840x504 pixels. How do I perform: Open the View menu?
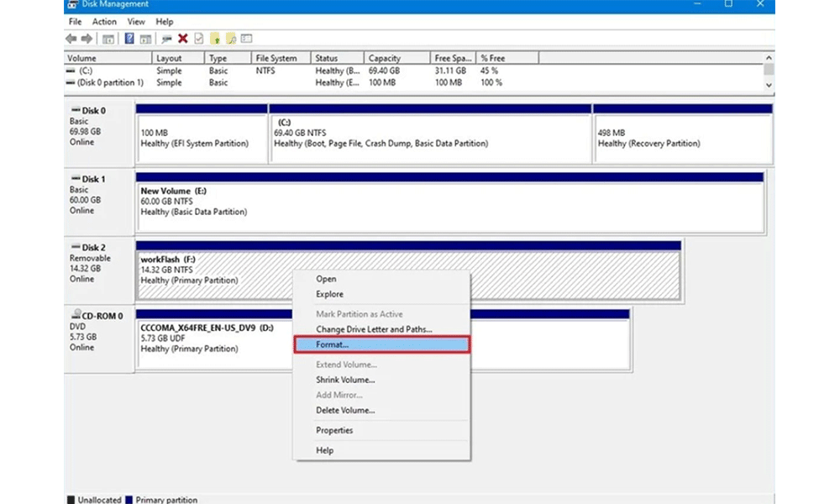pos(137,22)
